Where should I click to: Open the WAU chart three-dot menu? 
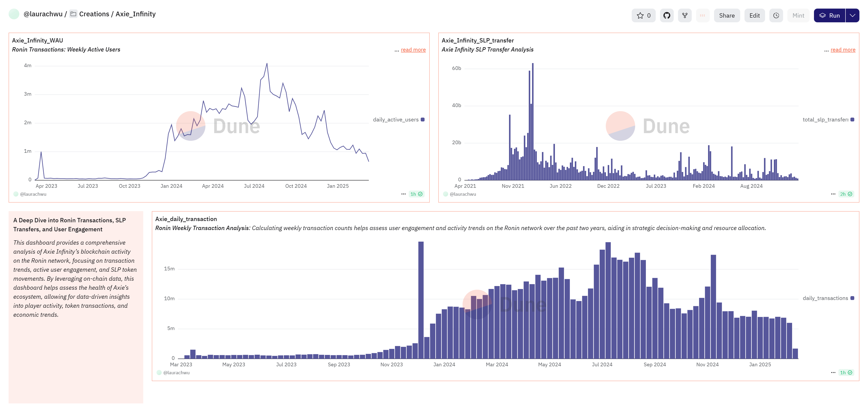click(403, 194)
